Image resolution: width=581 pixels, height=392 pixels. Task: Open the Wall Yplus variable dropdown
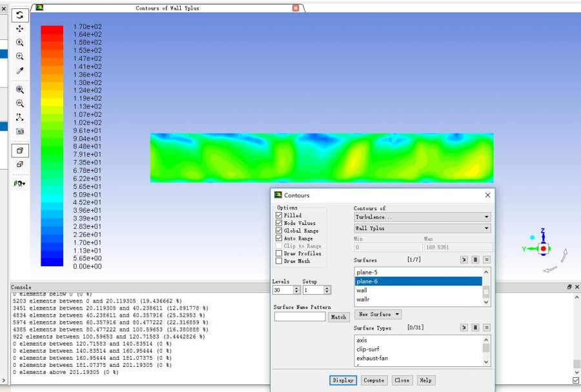pyautogui.click(x=422, y=228)
